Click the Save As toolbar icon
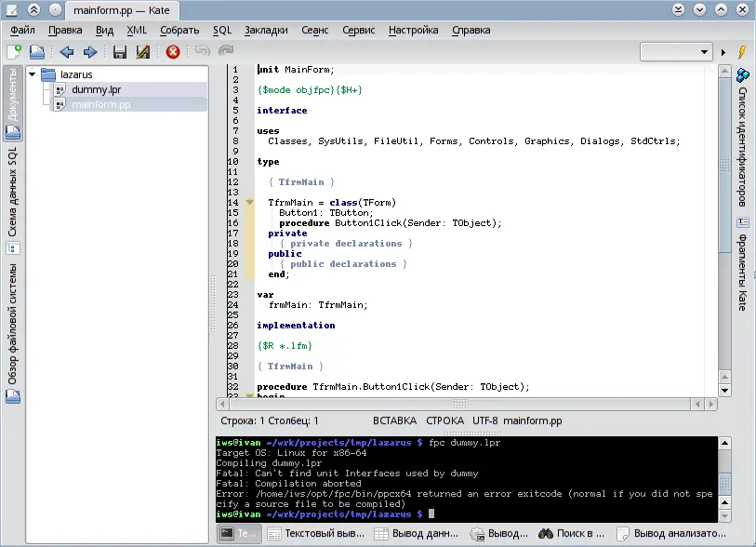Viewport: 756px width, 547px height. (142, 51)
